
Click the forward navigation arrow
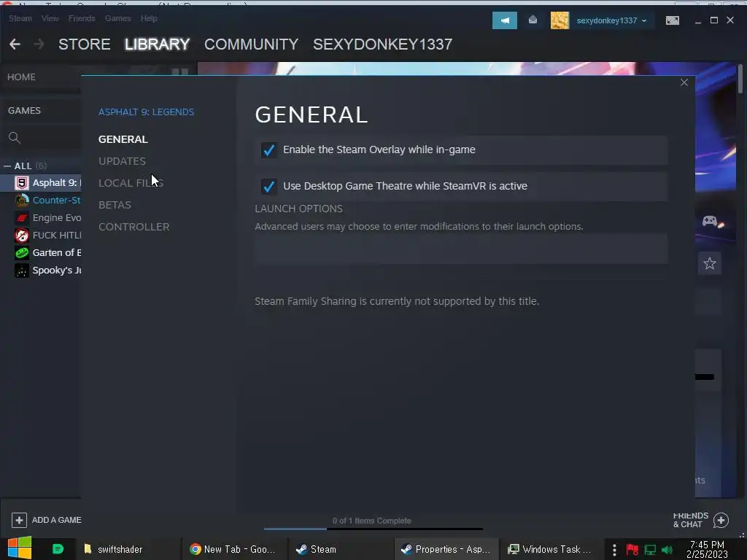tap(39, 44)
